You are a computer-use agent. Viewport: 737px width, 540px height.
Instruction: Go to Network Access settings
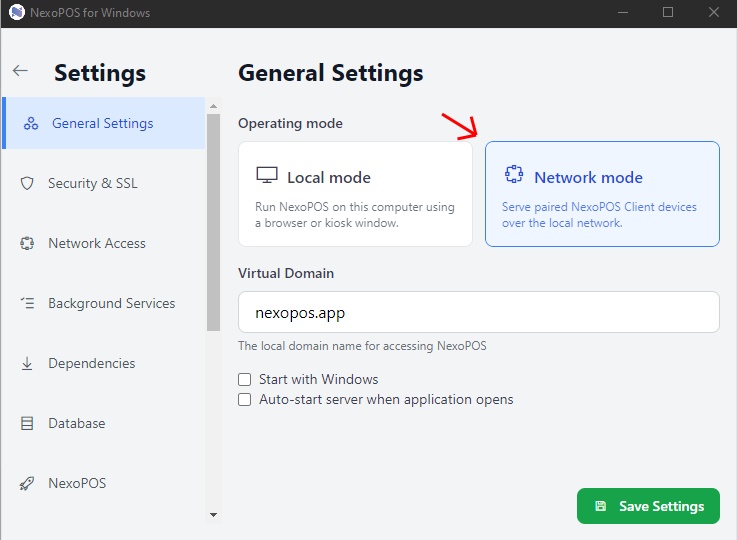click(x=104, y=243)
